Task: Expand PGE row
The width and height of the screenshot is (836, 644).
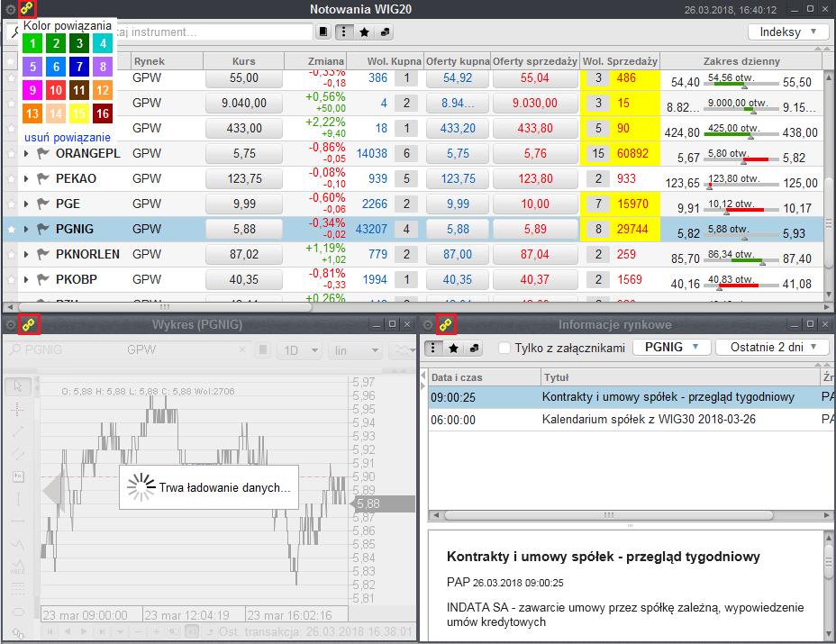Action: pyautogui.click(x=26, y=204)
